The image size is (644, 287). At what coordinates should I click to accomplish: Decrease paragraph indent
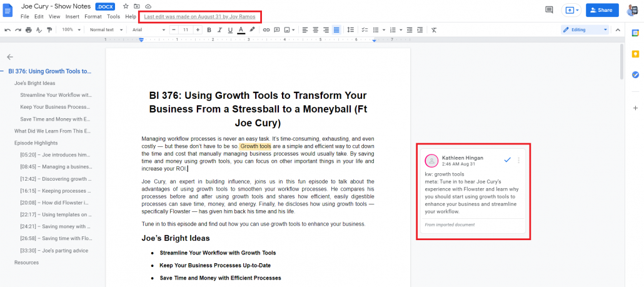tap(410, 30)
